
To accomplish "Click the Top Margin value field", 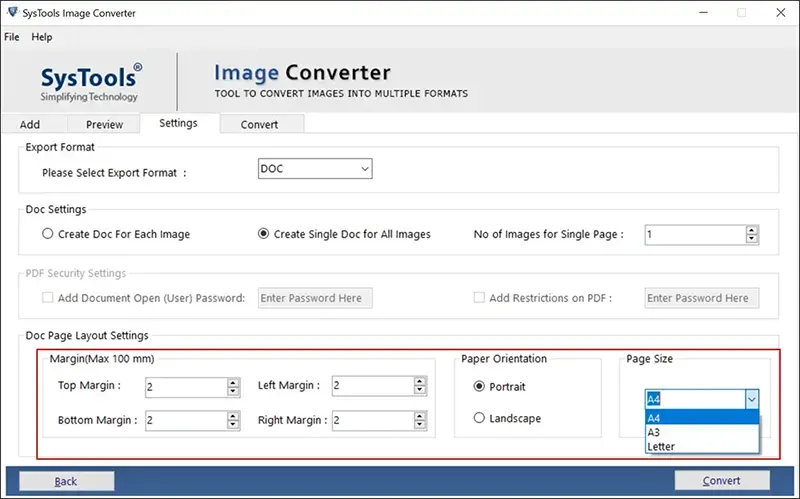I will point(186,387).
